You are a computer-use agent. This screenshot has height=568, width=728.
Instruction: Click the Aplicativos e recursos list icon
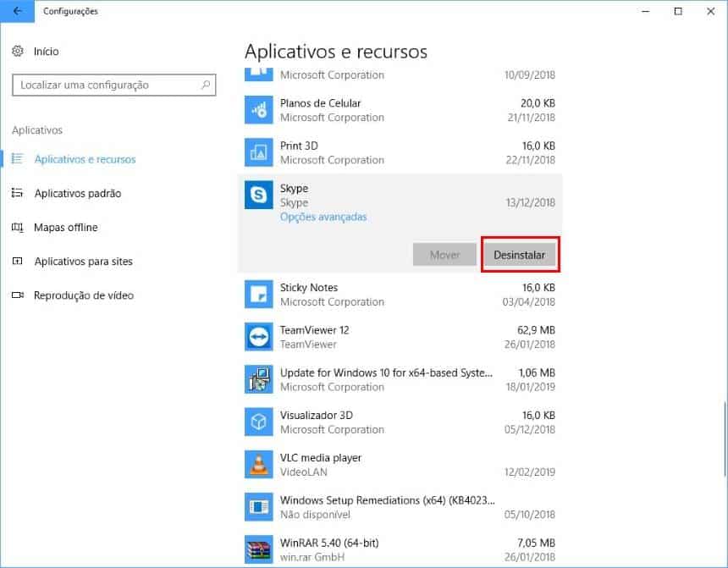17,159
